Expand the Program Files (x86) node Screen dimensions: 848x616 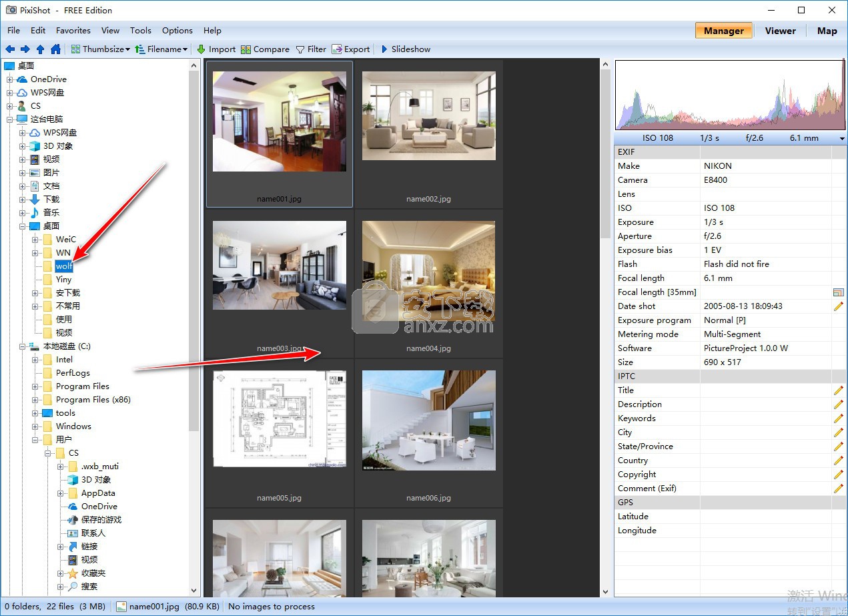click(35, 400)
